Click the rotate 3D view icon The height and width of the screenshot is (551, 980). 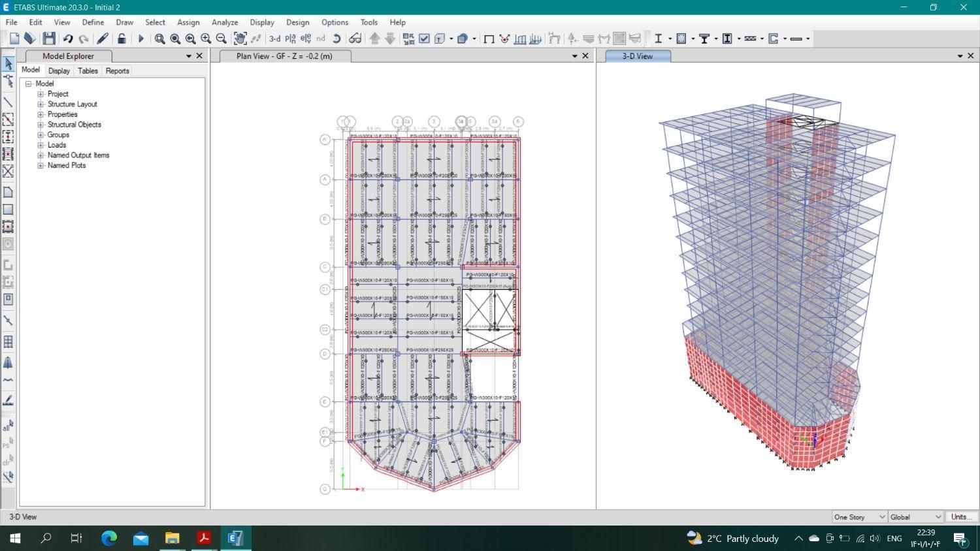click(336, 39)
